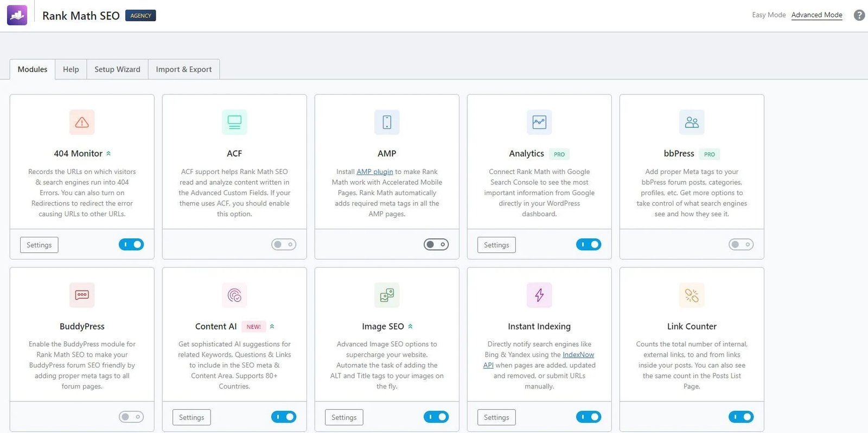Viewport: 868px width, 433px height.
Task: Turn on the BuddyPress module toggle
Action: click(x=131, y=417)
